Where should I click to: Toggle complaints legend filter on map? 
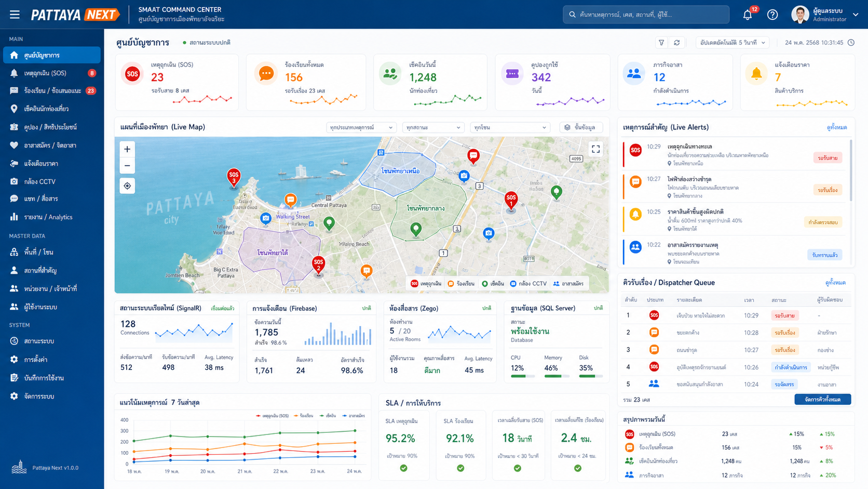pyautogui.click(x=461, y=284)
